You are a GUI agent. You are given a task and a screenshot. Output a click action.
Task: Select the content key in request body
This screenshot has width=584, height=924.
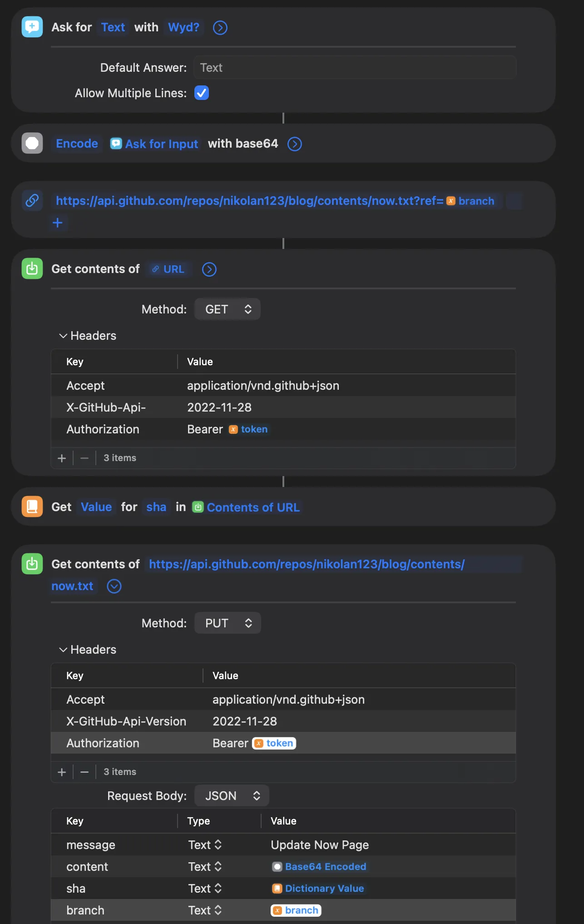87,867
